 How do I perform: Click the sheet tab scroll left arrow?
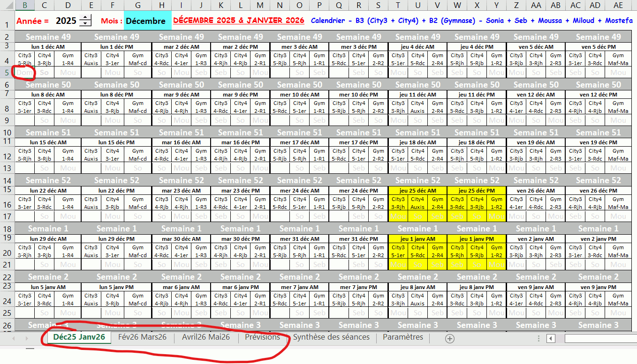13,338
